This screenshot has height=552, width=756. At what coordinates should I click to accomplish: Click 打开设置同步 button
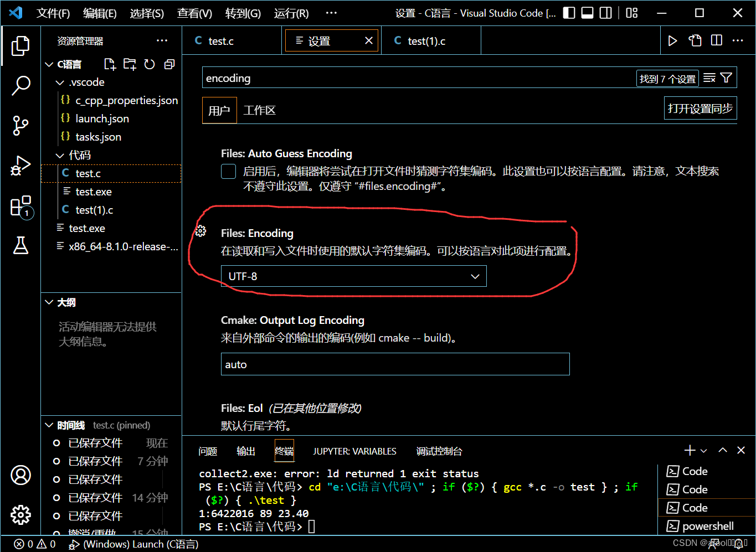click(x=700, y=109)
